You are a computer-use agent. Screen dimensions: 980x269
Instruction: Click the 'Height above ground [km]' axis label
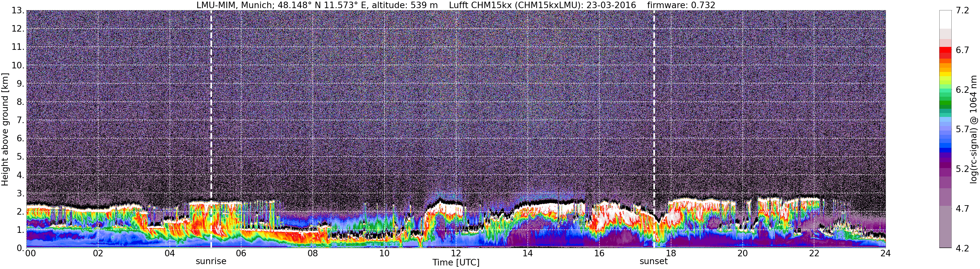coord(5,129)
